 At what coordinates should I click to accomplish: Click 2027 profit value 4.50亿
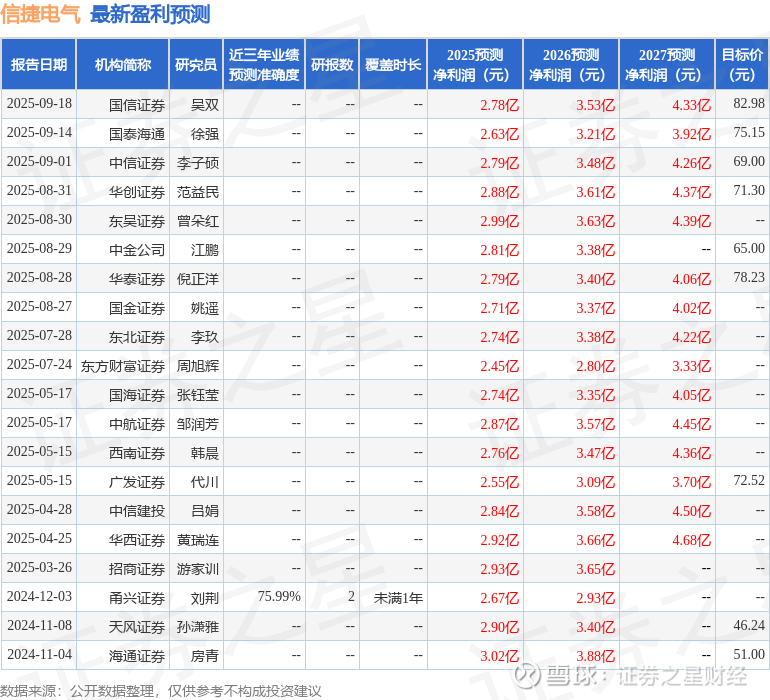pos(691,511)
